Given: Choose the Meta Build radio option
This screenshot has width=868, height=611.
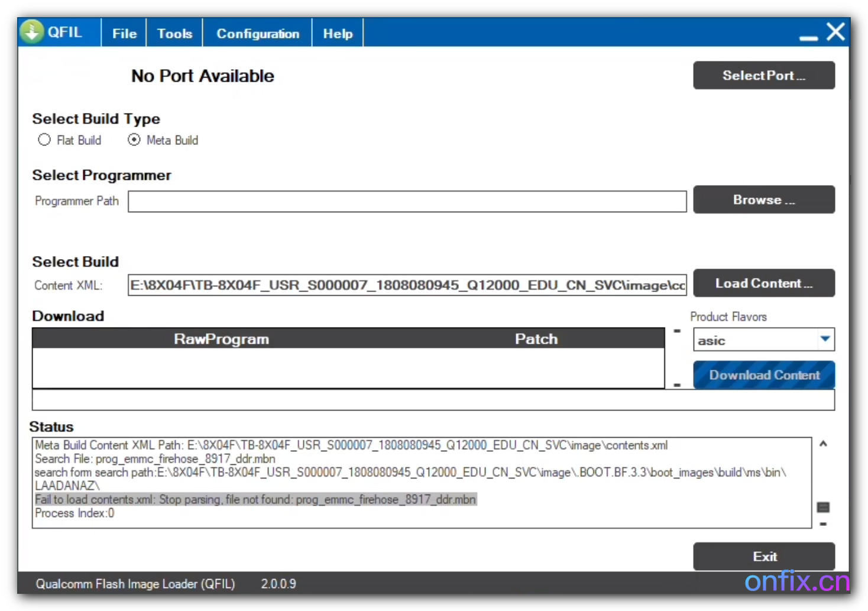Looking at the screenshot, I should point(134,140).
